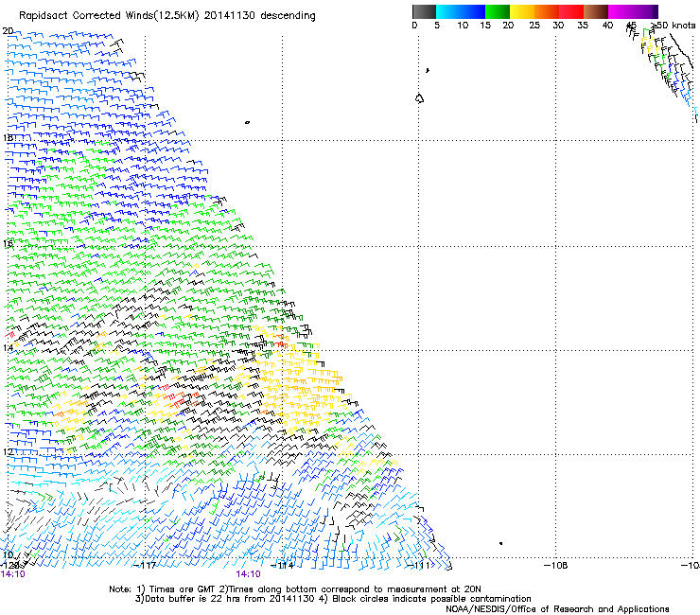This screenshot has height=615, width=700.
Task: Click the brown 35-40 knots legend swatch
Action: pos(596,11)
